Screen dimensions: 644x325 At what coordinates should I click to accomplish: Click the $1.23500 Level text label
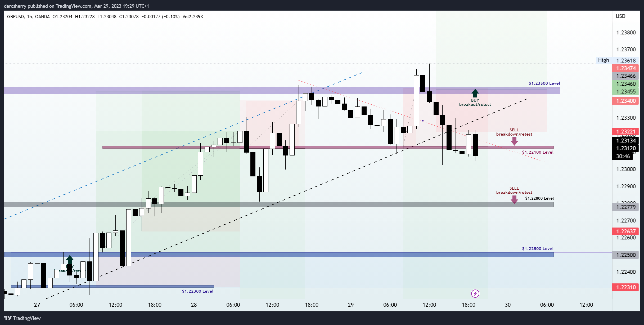point(544,83)
